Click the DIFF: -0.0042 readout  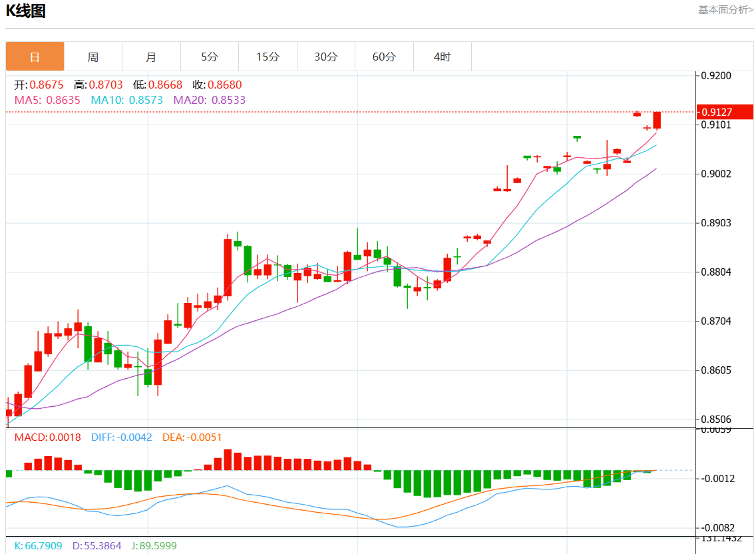click(x=122, y=437)
